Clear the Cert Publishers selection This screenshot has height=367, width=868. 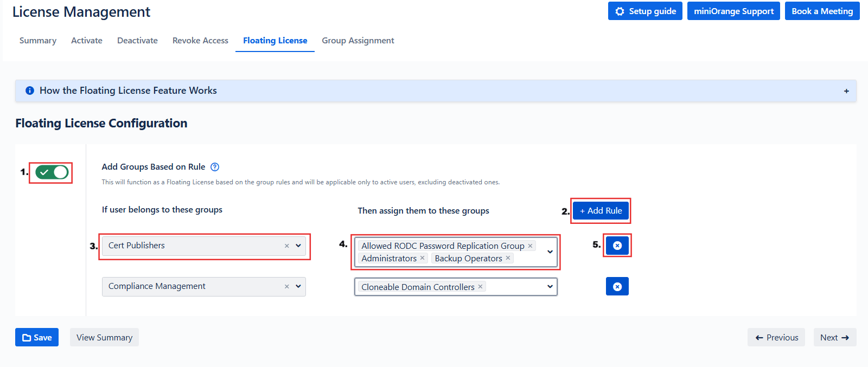click(x=286, y=246)
